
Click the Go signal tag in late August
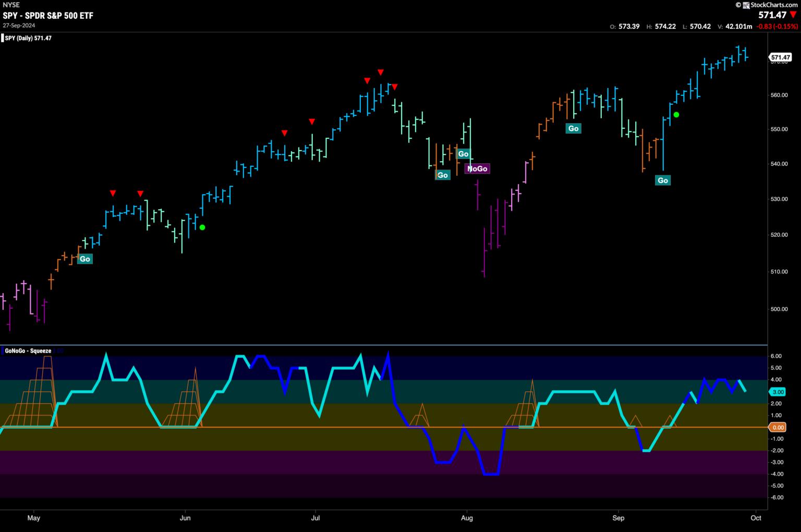(x=573, y=128)
